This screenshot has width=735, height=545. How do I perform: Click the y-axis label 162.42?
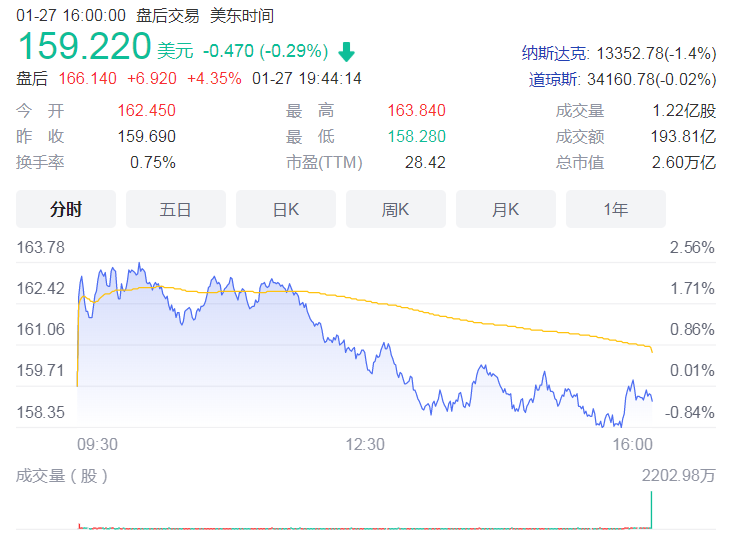pyautogui.click(x=40, y=288)
